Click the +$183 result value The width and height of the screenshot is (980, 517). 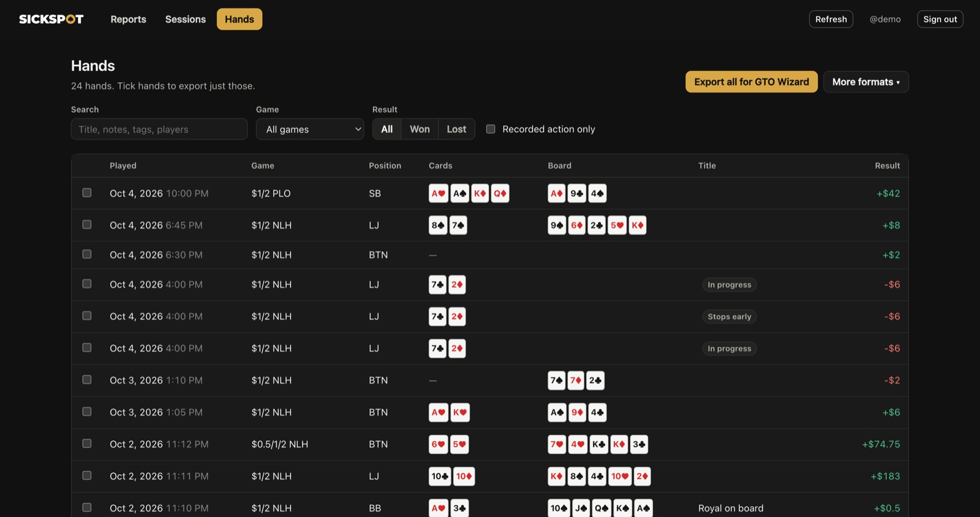point(885,476)
